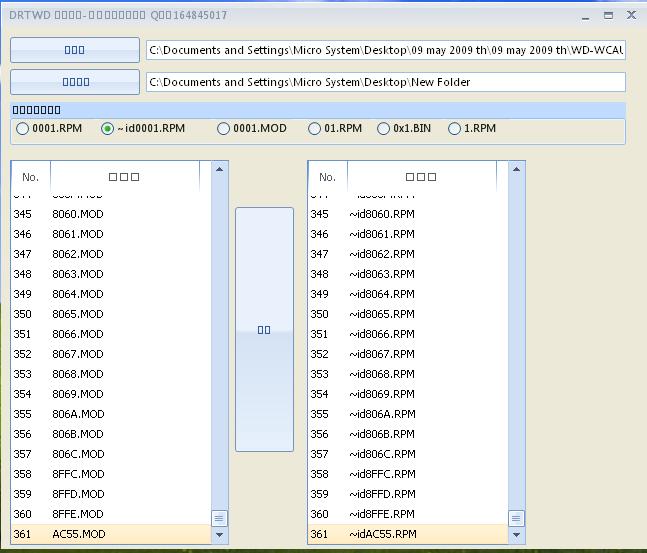This screenshot has width=647, height=553.
Task: Click right list scroll up arrow
Action: pos(516,169)
